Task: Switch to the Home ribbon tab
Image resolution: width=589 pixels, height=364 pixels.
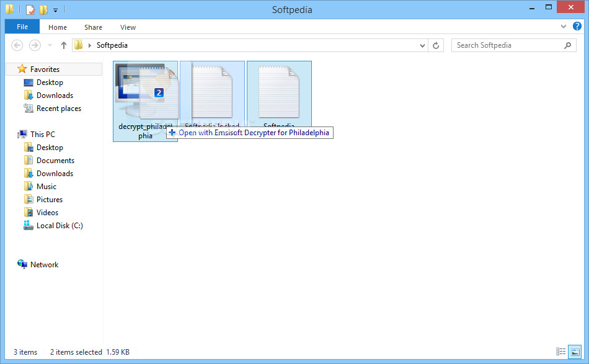Action: pos(58,27)
